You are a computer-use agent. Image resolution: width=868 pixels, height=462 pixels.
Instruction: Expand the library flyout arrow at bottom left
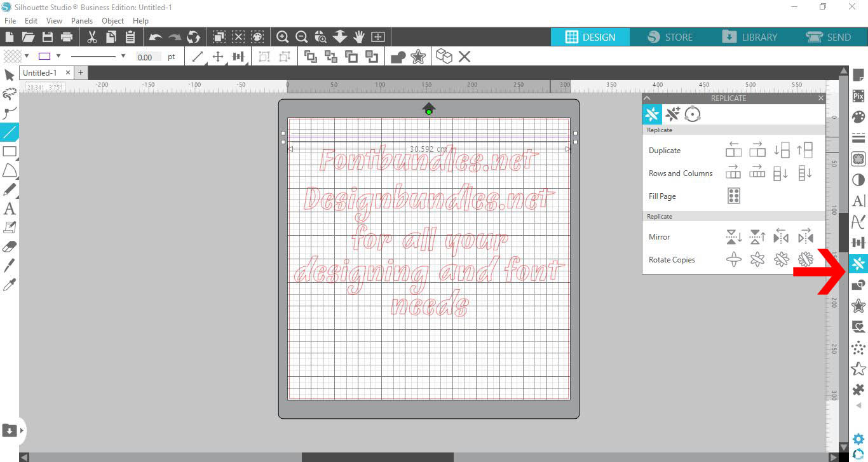coord(22,430)
